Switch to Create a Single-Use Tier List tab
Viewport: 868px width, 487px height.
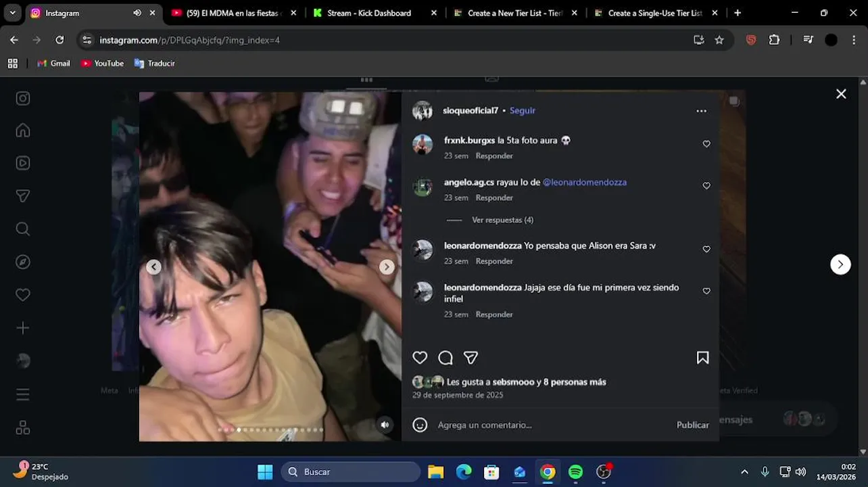[x=656, y=13]
